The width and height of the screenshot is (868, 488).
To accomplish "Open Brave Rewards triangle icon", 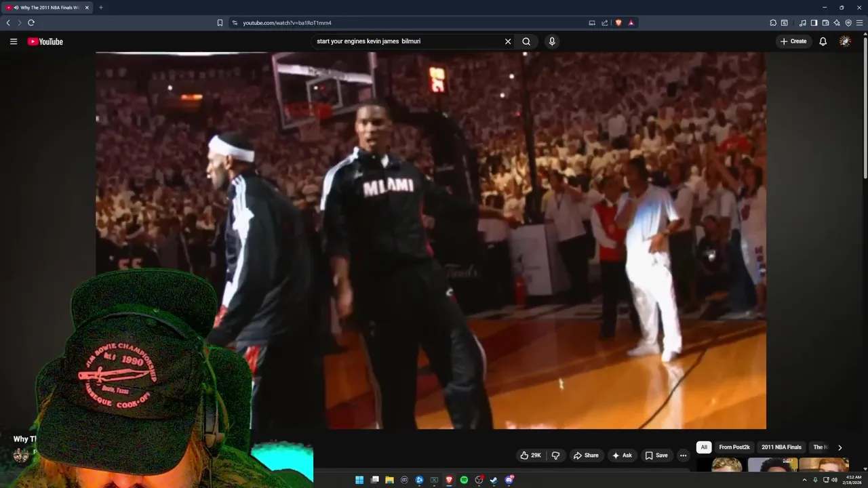I will [631, 22].
